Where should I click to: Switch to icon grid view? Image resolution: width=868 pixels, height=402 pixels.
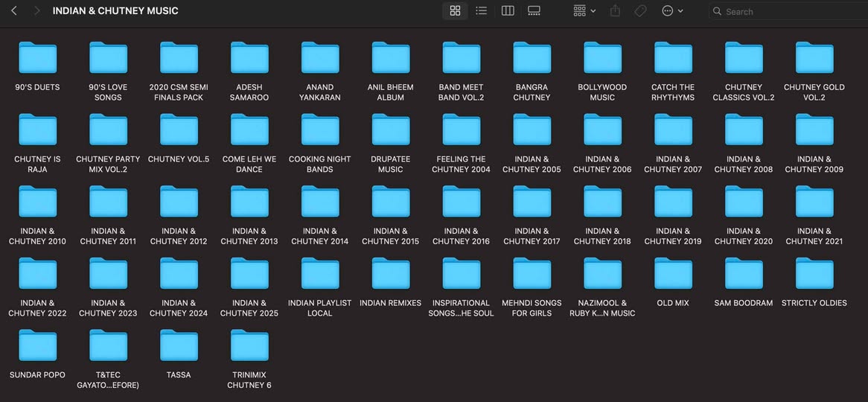click(455, 10)
